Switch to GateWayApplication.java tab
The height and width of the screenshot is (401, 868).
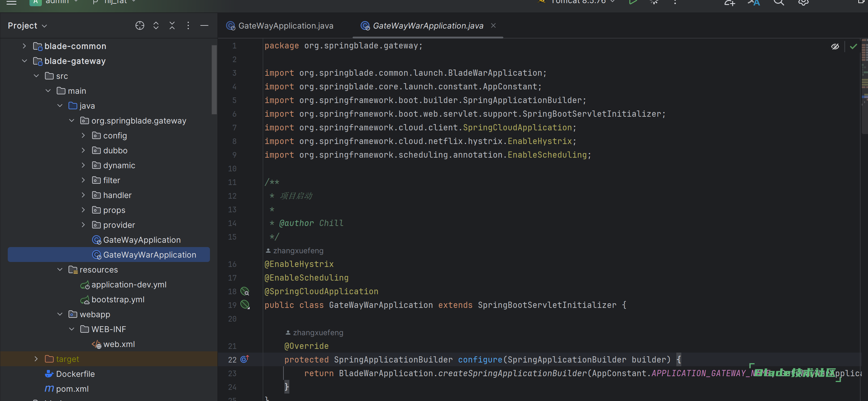coord(280,26)
